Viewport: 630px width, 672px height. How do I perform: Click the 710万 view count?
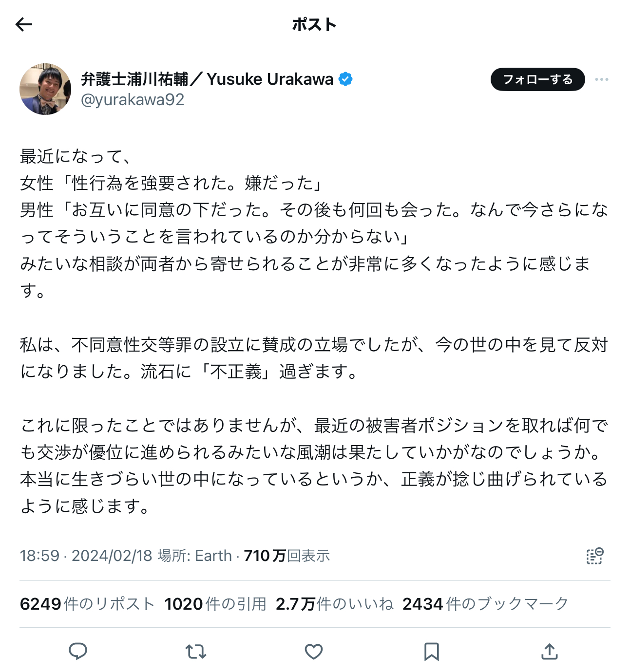(287, 556)
